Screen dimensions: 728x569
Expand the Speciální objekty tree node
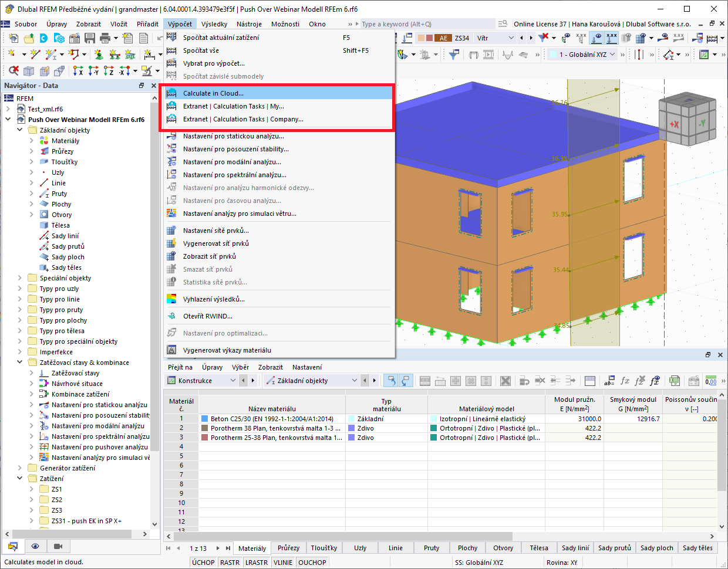pos(20,278)
